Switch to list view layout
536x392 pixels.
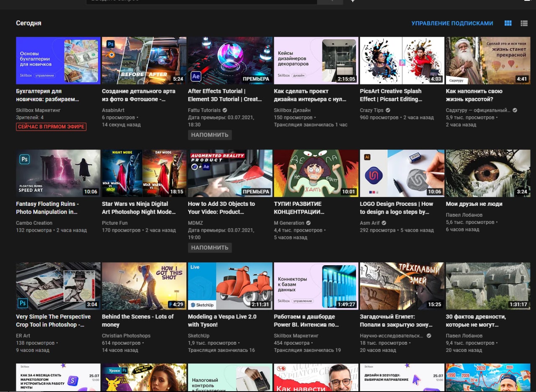pyautogui.click(x=524, y=23)
